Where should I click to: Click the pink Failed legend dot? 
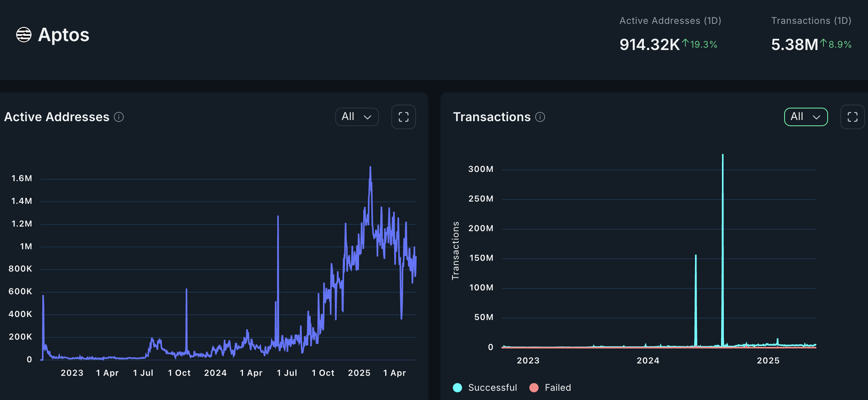534,388
